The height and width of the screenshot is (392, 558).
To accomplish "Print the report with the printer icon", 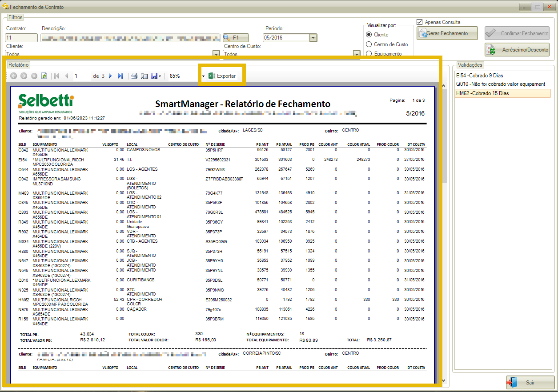I will coord(134,76).
